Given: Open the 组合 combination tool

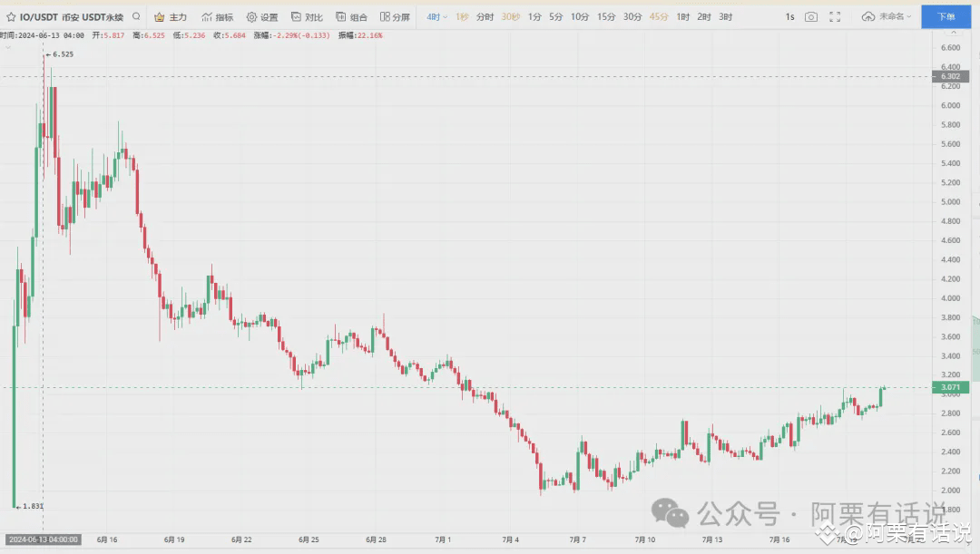Looking at the screenshot, I should (x=352, y=17).
